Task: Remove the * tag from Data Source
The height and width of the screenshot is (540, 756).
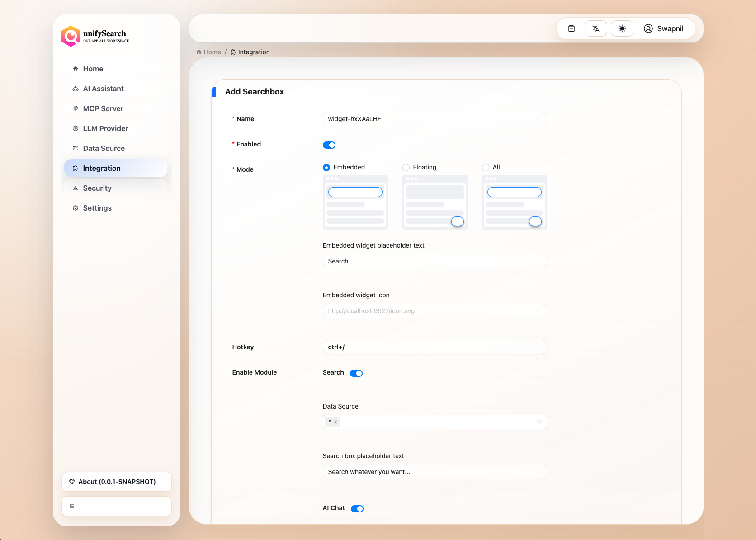Action: [x=335, y=422]
